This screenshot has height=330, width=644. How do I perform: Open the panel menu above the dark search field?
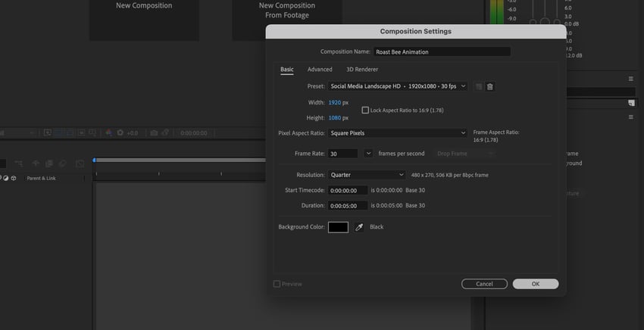click(631, 79)
